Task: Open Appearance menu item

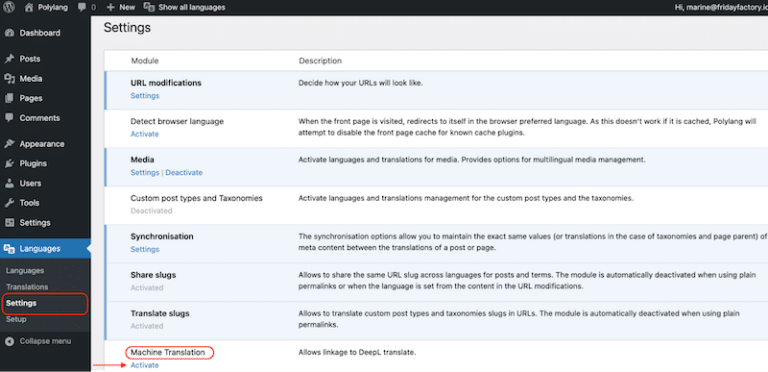Action: pyautogui.click(x=42, y=144)
